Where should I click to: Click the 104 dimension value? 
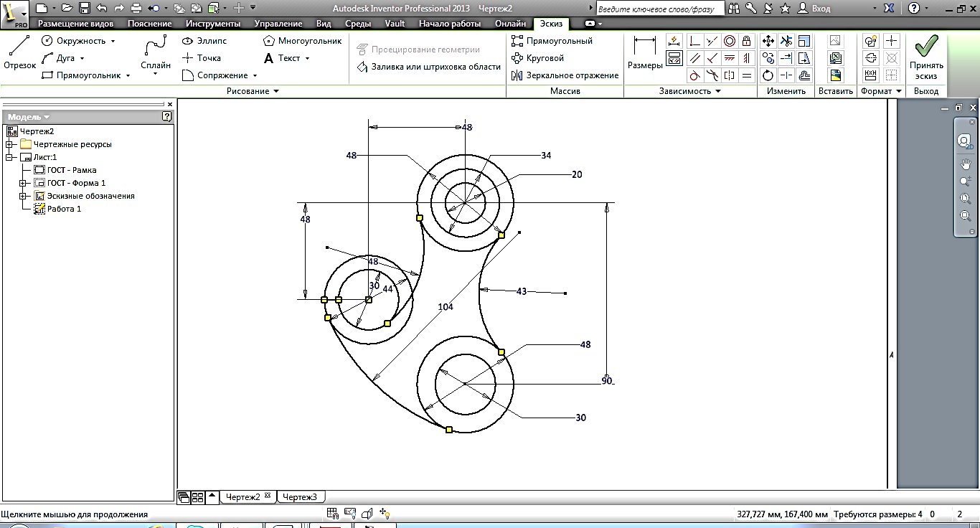click(446, 306)
